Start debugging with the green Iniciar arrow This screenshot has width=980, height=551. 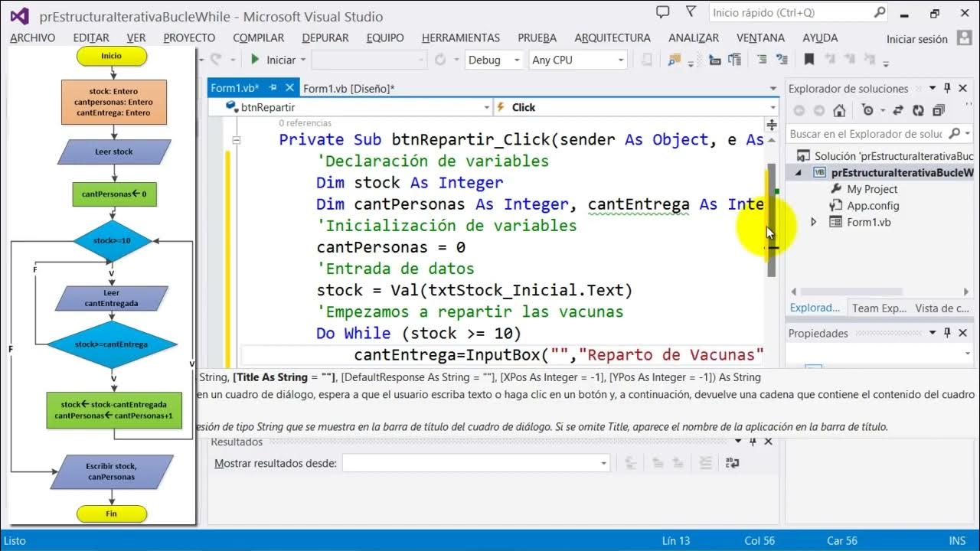256,60
